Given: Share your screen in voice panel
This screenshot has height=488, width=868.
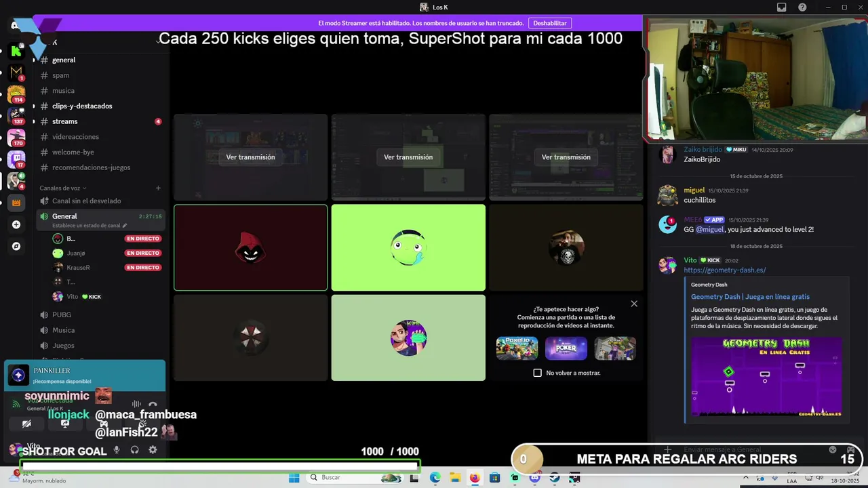Looking at the screenshot, I should pyautogui.click(x=65, y=424).
